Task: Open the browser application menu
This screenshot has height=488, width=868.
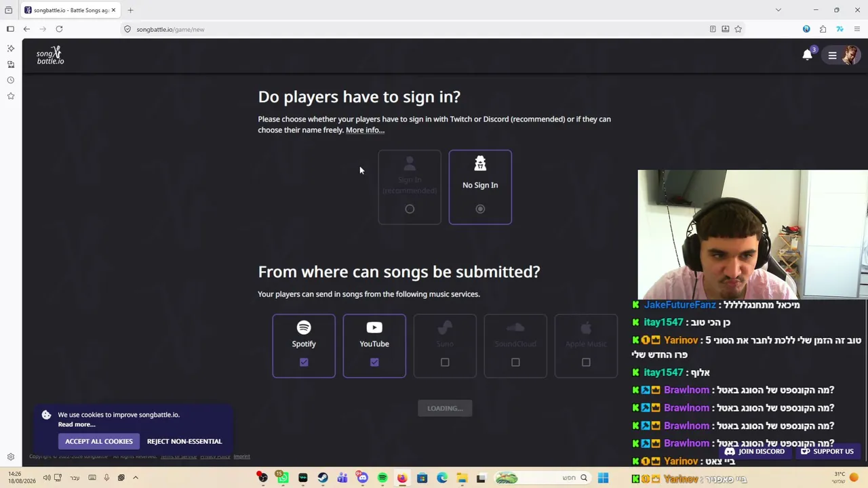Action: click(857, 29)
